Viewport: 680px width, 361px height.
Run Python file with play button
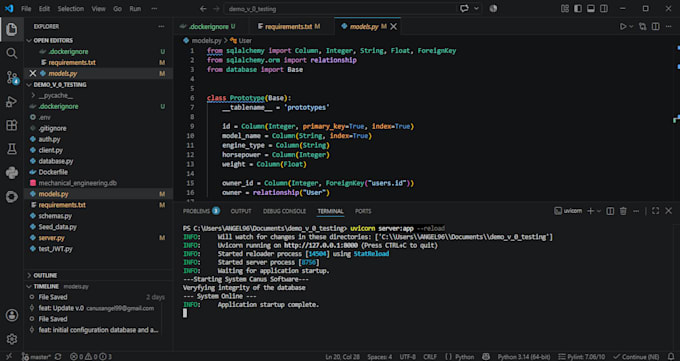pos(623,26)
